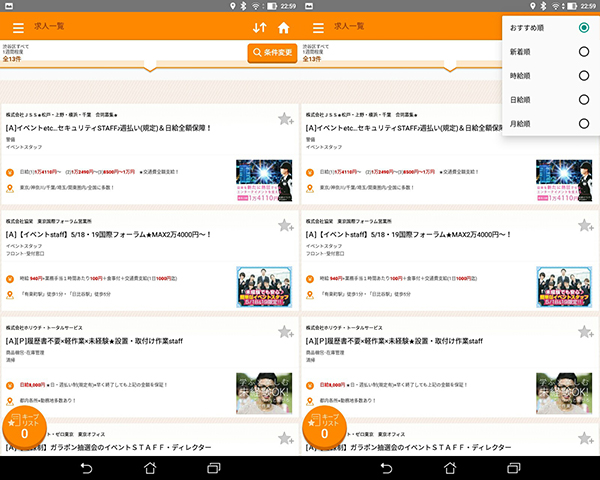The width and height of the screenshot is (600, 480).
Task: Open セキュリティSTAFF job title in left screen
Action: 108,128
